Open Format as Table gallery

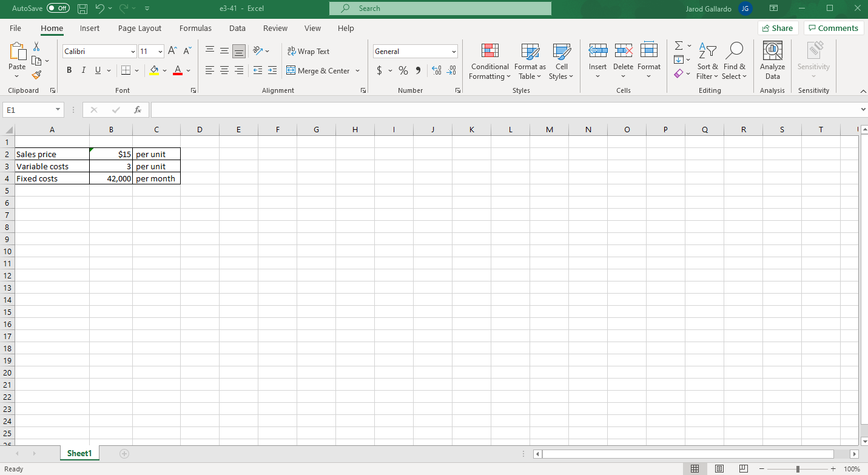530,62
